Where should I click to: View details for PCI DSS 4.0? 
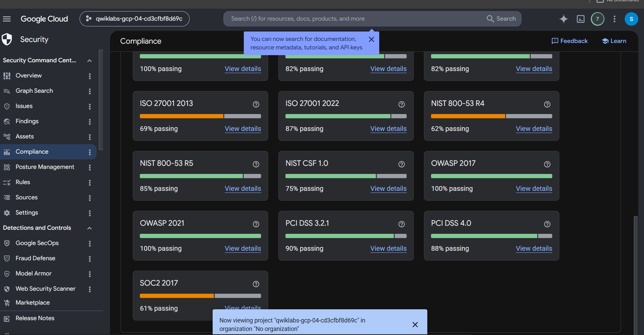click(x=534, y=248)
